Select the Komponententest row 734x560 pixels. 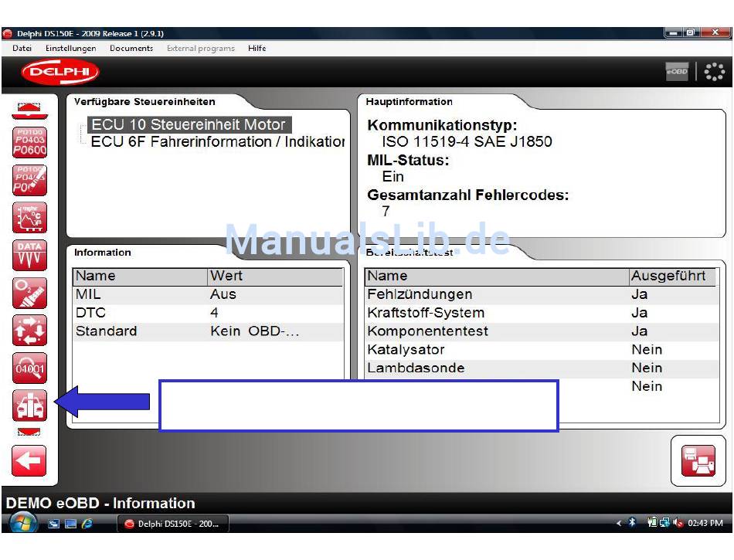click(x=542, y=331)
